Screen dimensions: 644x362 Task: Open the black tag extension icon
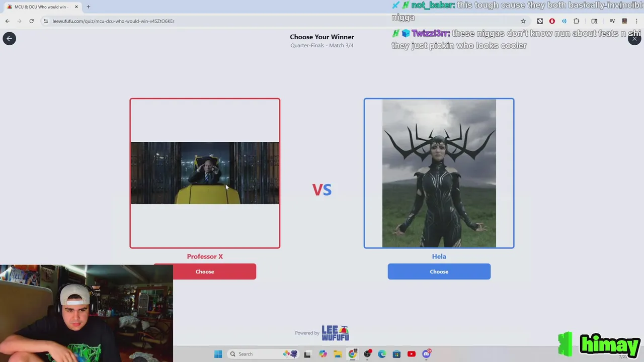point(540,21)
